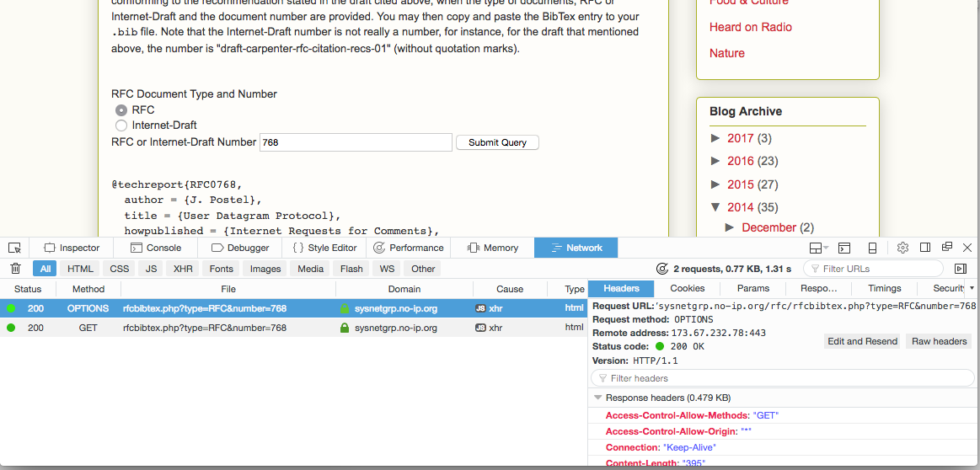Toggle the split console
The height and width of the screenshot is (470, 980).
[x=843, y=248]
